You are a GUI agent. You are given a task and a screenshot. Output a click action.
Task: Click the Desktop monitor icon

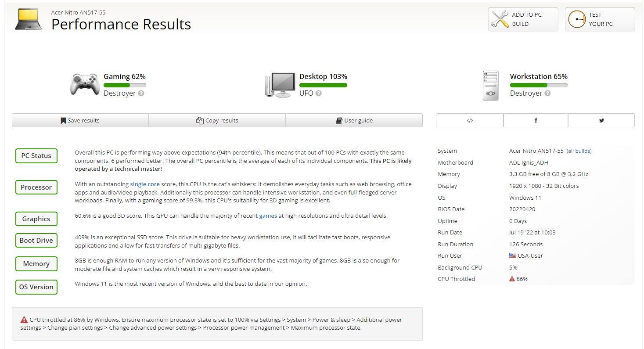coord(280,85)
